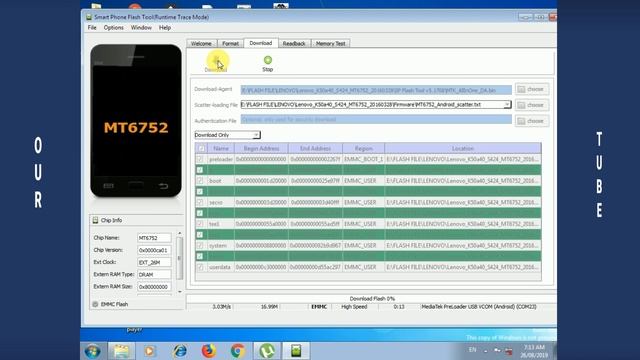Toggle the boot row checkbox

(x=200, y=181)
